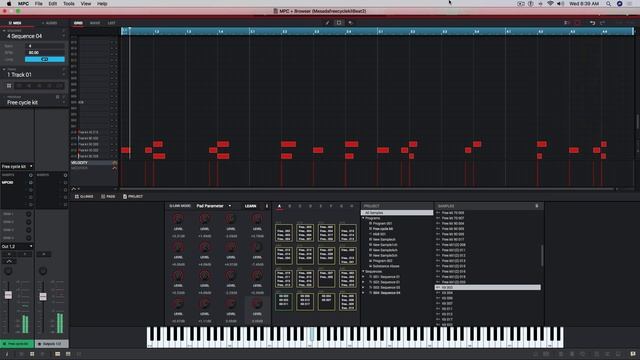
Task: Toggle mute button on Outputs channel
Action: pos(44,254)
